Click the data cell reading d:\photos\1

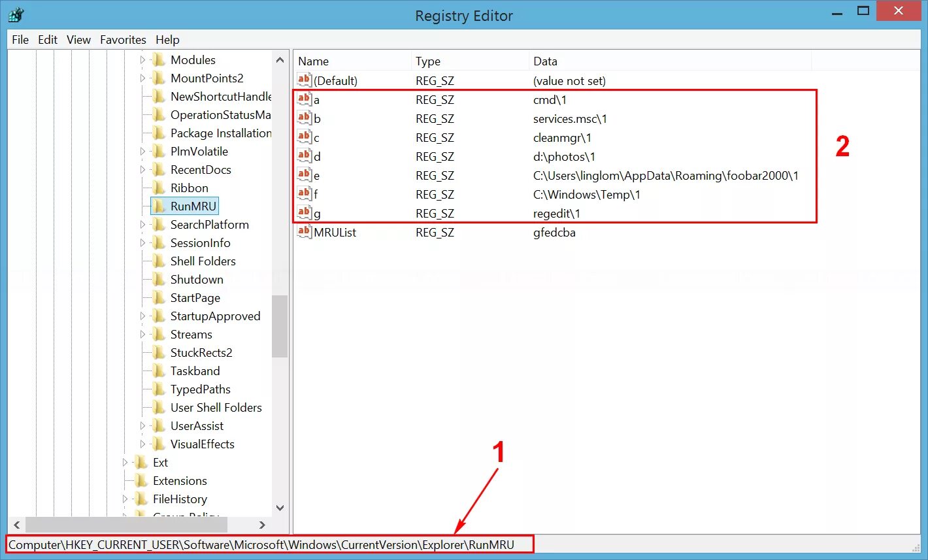(x=564, y=157)
